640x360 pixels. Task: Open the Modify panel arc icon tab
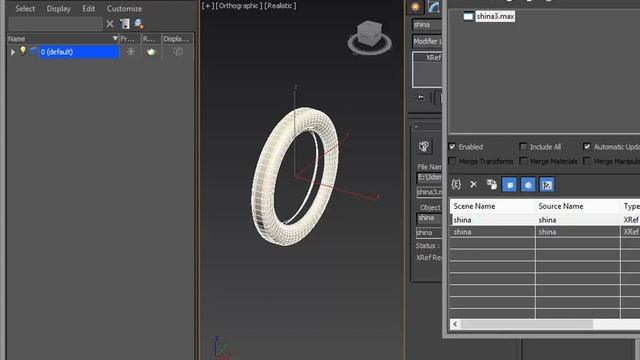433,7
